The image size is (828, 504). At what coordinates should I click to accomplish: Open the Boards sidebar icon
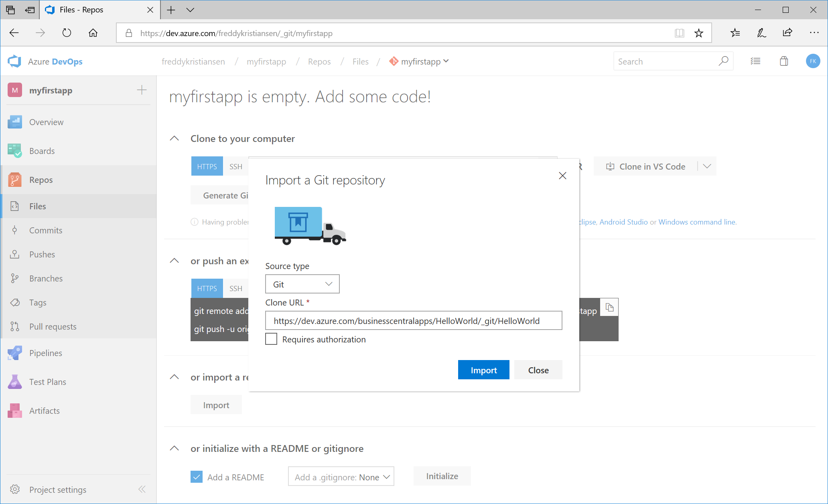(x=14, y=151)
